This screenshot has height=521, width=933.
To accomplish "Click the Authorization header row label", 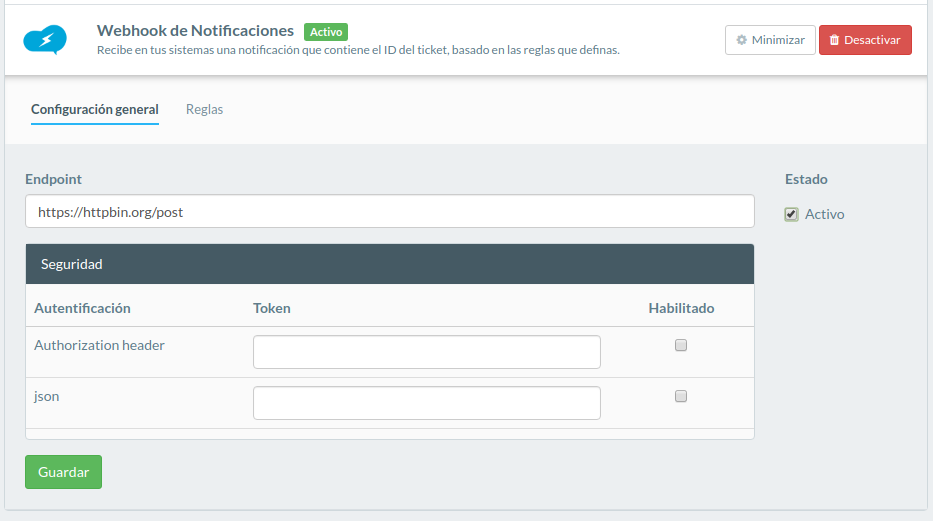I will 99,345.
